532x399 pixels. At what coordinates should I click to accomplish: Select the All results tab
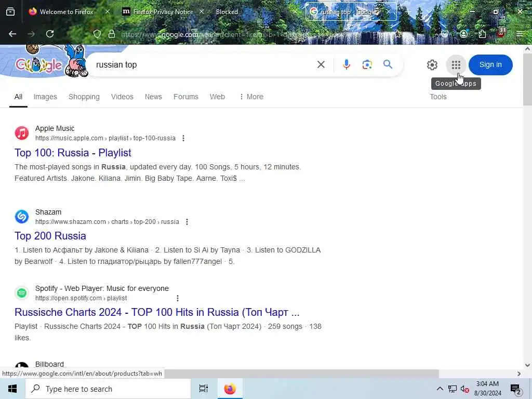18,97
